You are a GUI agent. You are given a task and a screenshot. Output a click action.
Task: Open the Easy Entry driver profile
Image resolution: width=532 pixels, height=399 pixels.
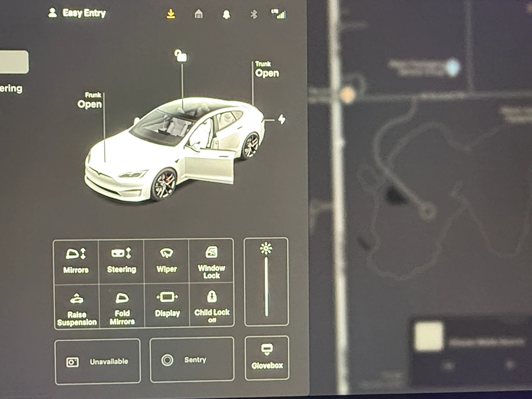77,13
